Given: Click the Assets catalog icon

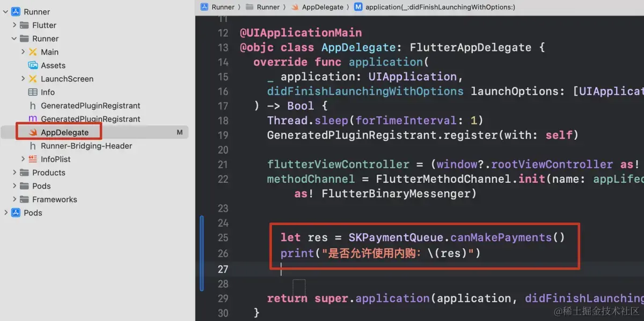Looking at the screenshot, I should 33,65.
